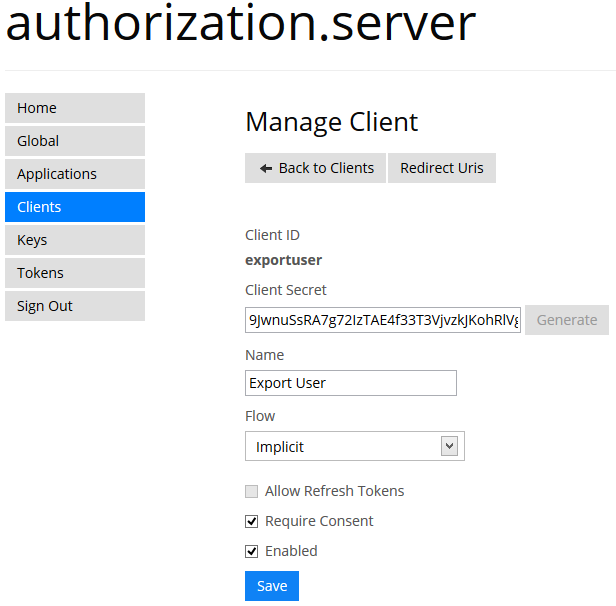Save the client settings
Image resolution: width=616 pixels, height=606 pixels.
(271, 586)
